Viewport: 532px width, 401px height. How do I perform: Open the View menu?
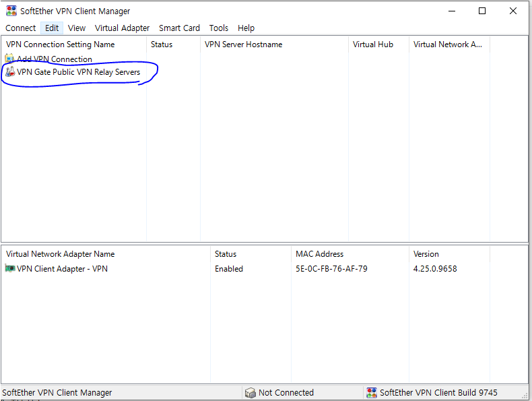click(x=77, y=28)
